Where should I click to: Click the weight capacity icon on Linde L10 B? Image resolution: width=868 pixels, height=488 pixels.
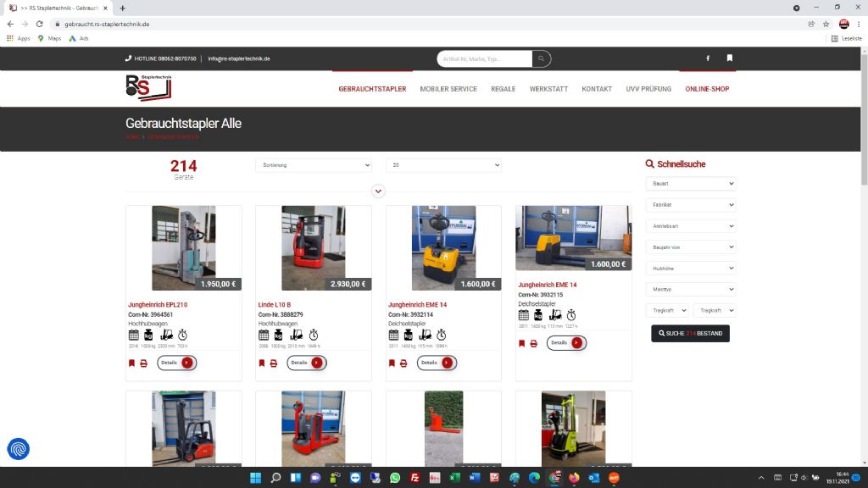tap(278, 335)
